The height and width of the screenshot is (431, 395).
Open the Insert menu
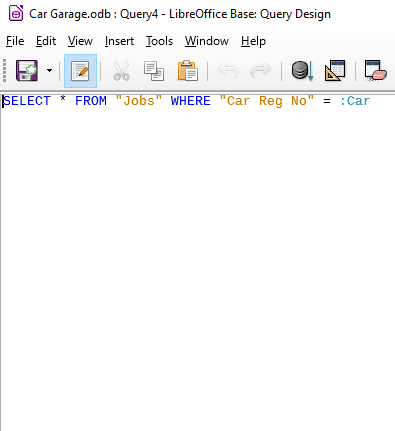pos(119,41)
